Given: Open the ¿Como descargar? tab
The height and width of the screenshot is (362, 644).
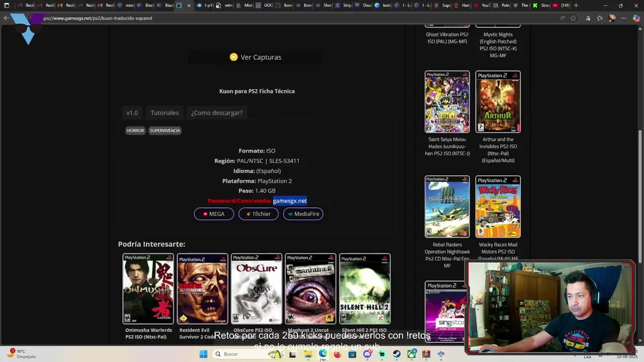Looking at the screenshot, I should pos(217,113).
